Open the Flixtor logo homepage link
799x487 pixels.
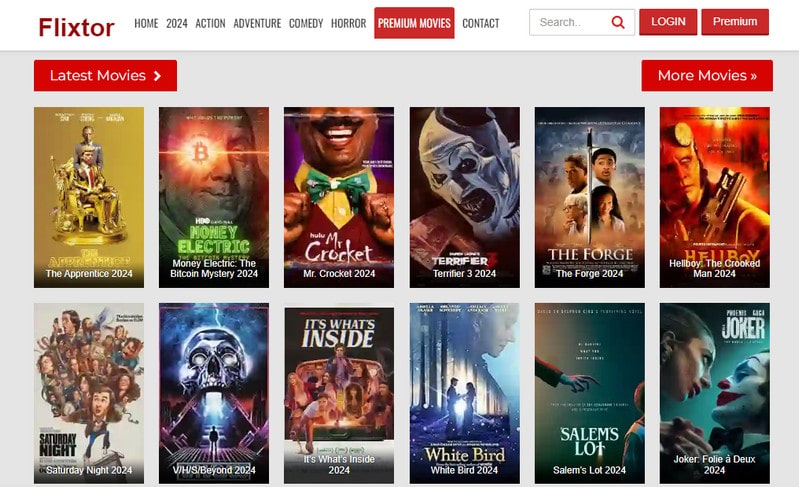pos(76,28)
